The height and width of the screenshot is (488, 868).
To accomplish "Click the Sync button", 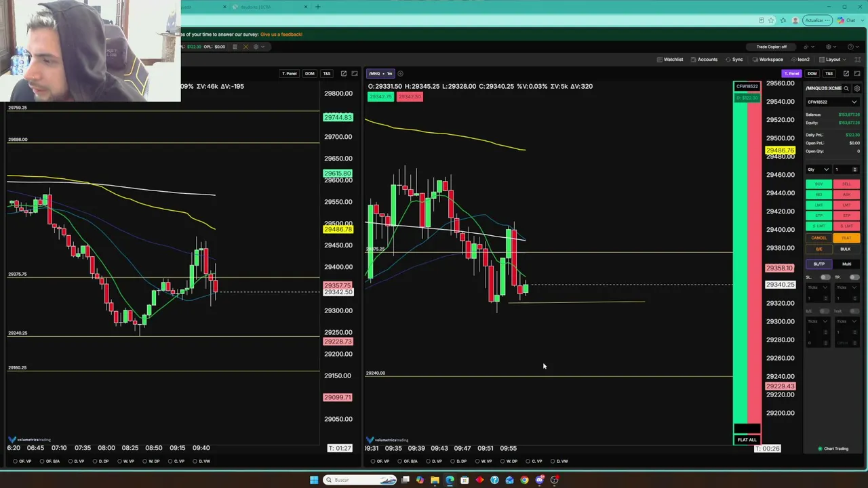I will [x=734, y=60].
